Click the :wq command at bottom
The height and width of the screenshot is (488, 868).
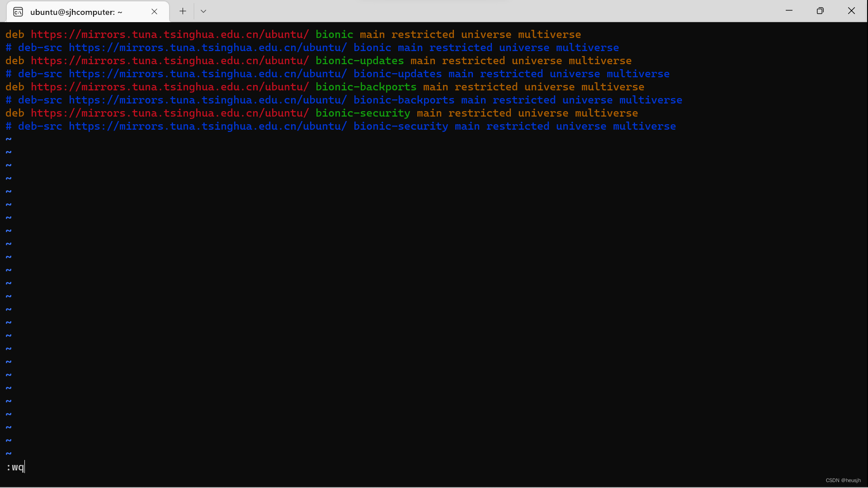pos(15,467)
